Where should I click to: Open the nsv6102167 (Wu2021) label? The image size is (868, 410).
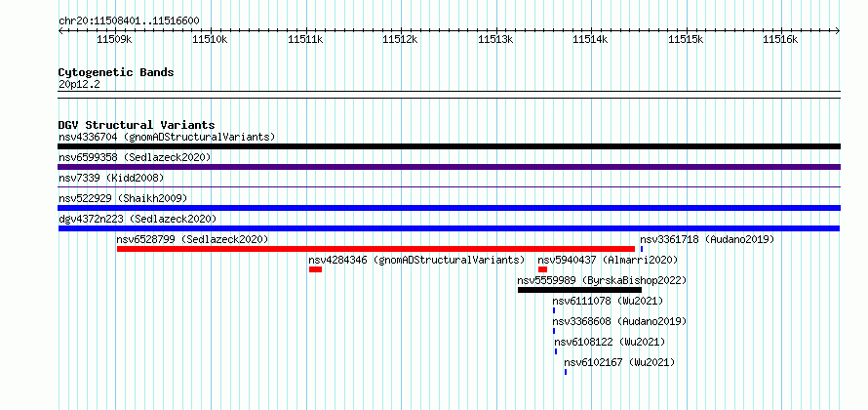point(619,362)
